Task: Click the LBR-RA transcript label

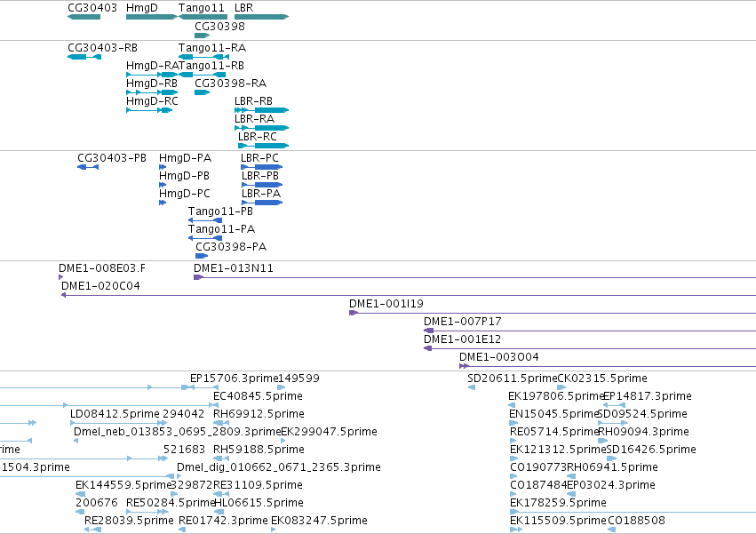Action: 254,119
